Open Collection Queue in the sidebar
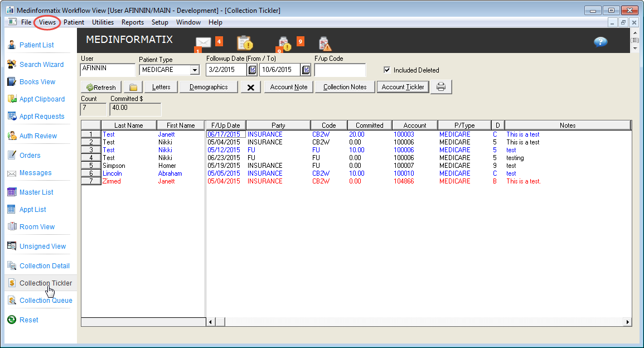 [x=46, y=301]
